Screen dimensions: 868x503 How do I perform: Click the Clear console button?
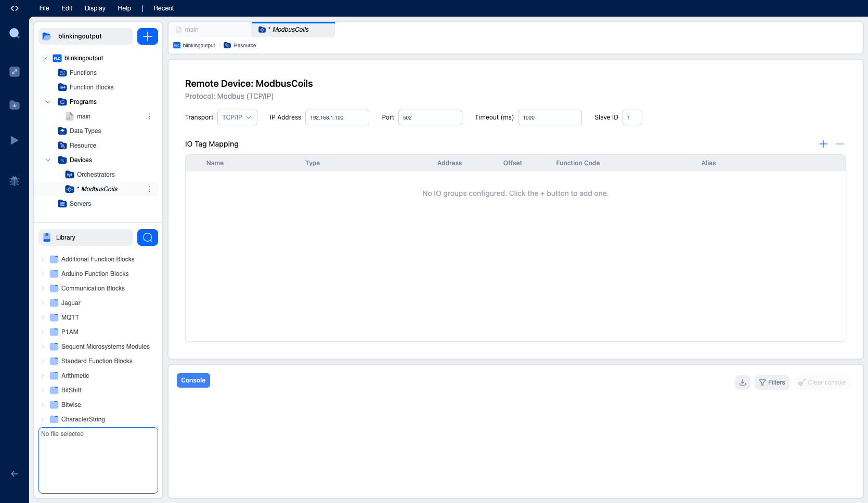point(822,382)
